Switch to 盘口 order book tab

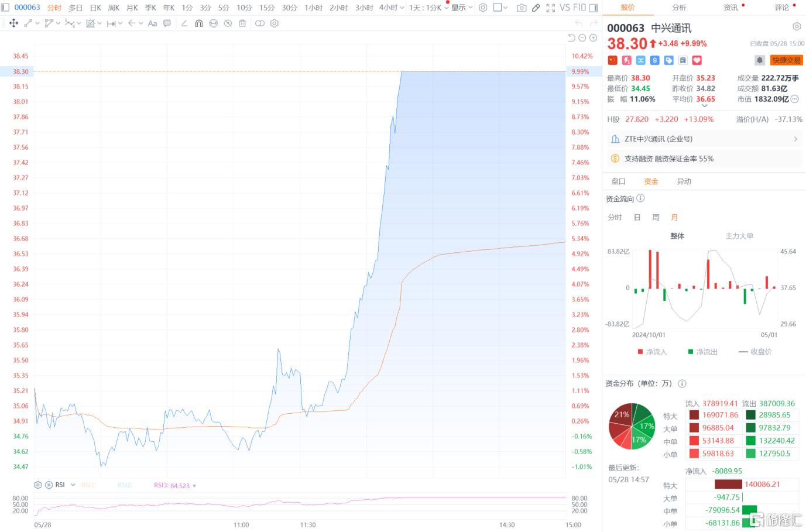point(619,181)
